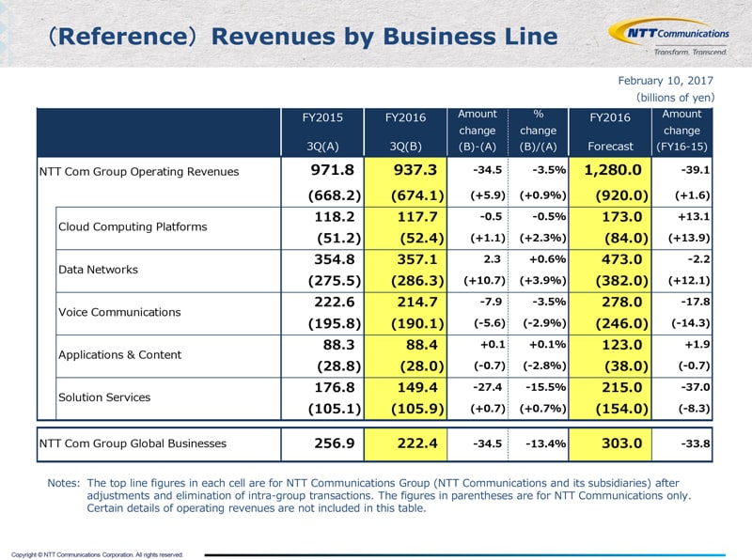Click Global Businesses value "256.9"

click(x=335, y=443)
